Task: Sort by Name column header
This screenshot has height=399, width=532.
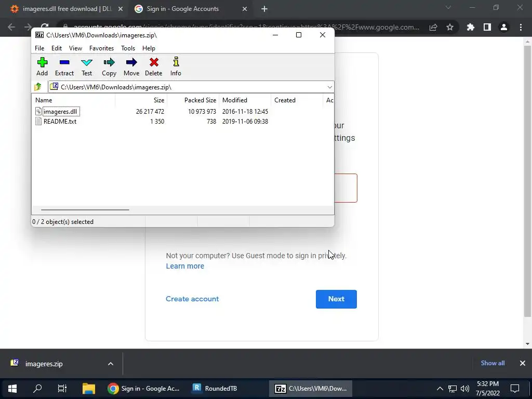Action: click(x=74, y=100)
